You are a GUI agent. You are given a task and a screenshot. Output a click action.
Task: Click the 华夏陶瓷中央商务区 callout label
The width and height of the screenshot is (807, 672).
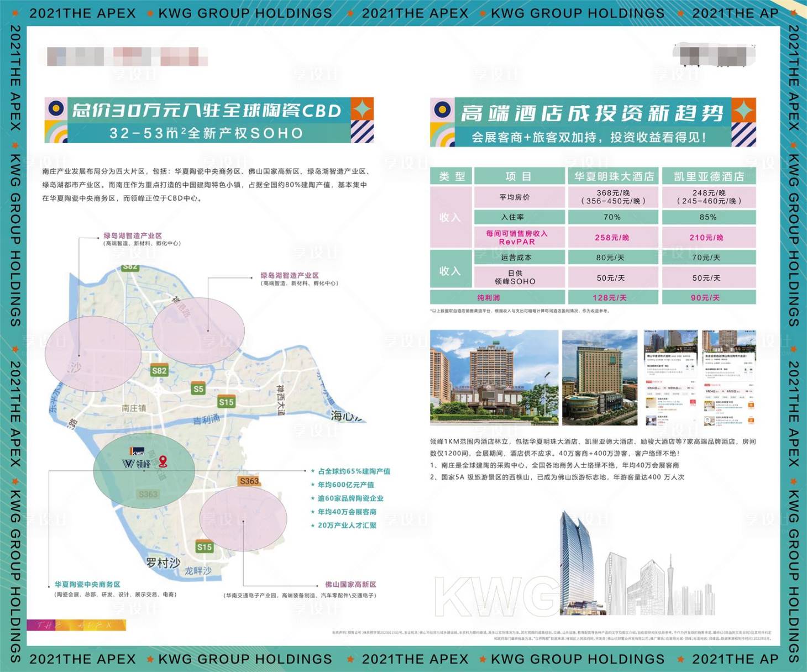coord(87,584)
